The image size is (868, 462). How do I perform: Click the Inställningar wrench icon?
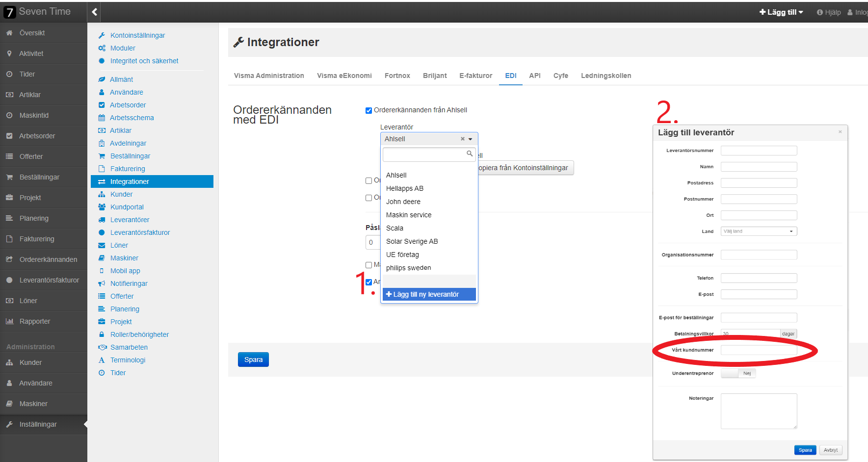(x=9, y=424)
